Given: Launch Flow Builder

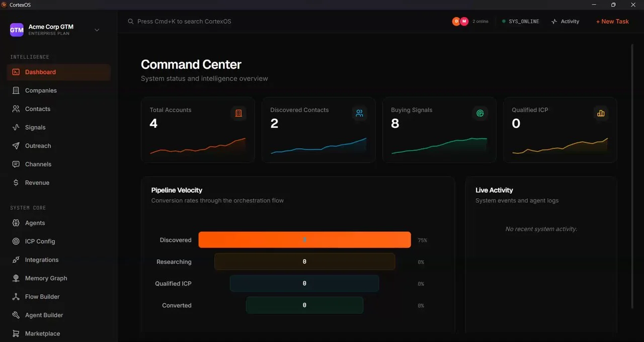Looking at the screenshot, I should (x=59, y=297).
